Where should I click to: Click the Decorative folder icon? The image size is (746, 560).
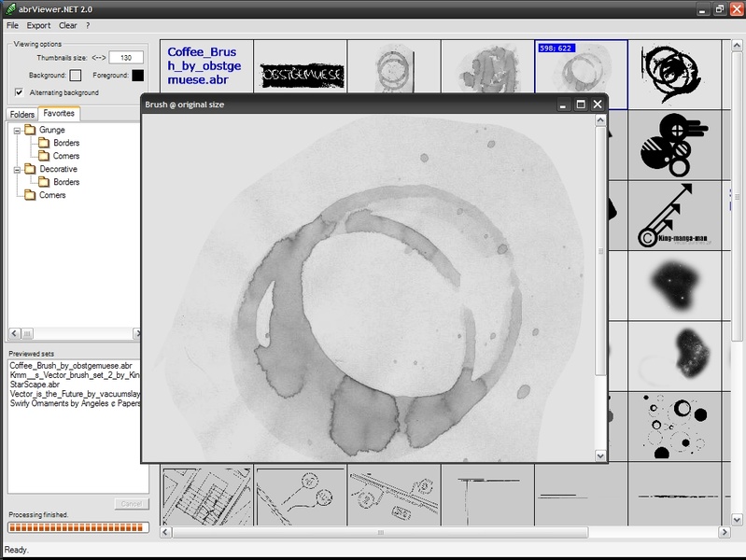click(x=30, y=169)
